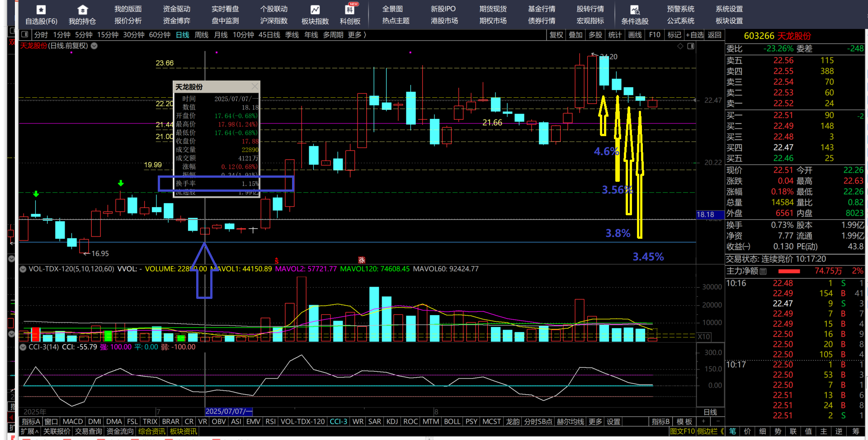Add the stock with +自选
The image size is (868, 440).
(695, 35)
